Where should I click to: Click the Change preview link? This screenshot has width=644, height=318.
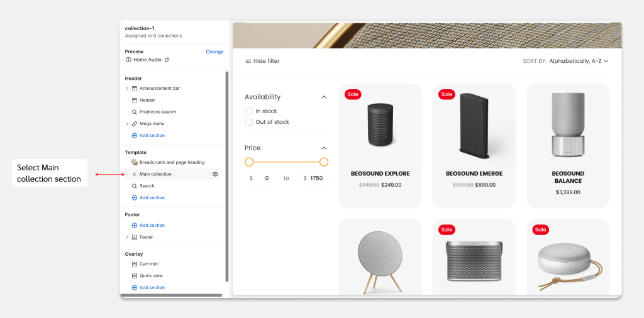(214, 52)
